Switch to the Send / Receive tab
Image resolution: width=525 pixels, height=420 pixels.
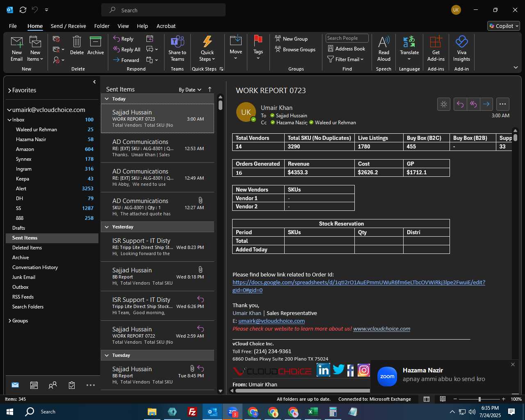68,26
